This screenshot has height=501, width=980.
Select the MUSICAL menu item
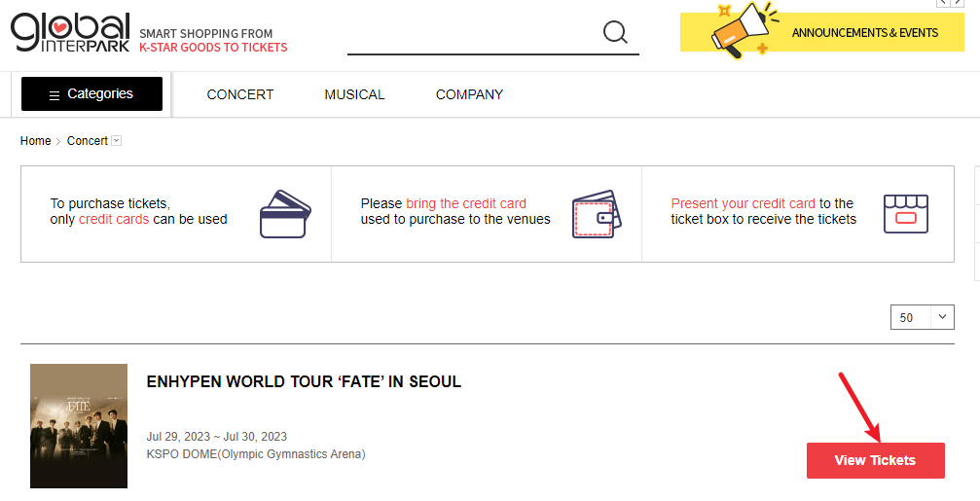(354, 94)
